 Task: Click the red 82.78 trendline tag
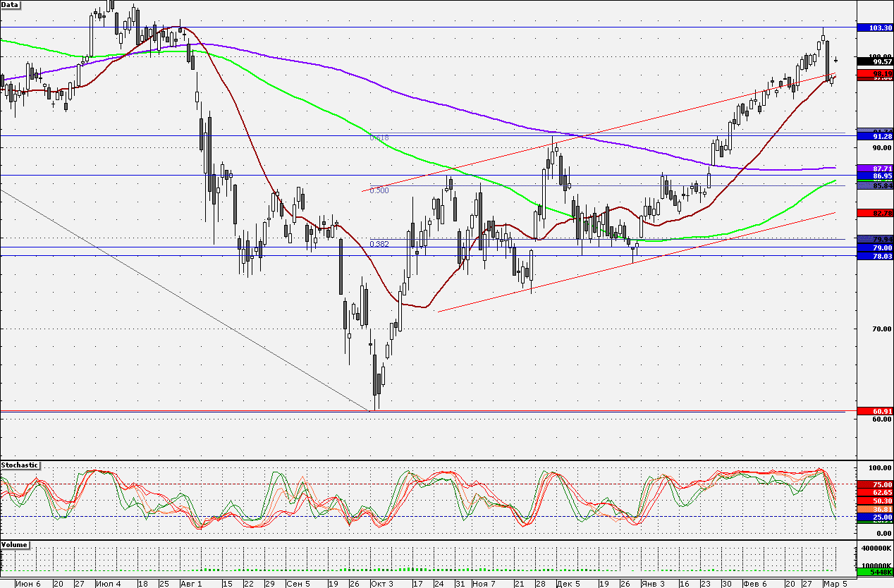[875, 212]
